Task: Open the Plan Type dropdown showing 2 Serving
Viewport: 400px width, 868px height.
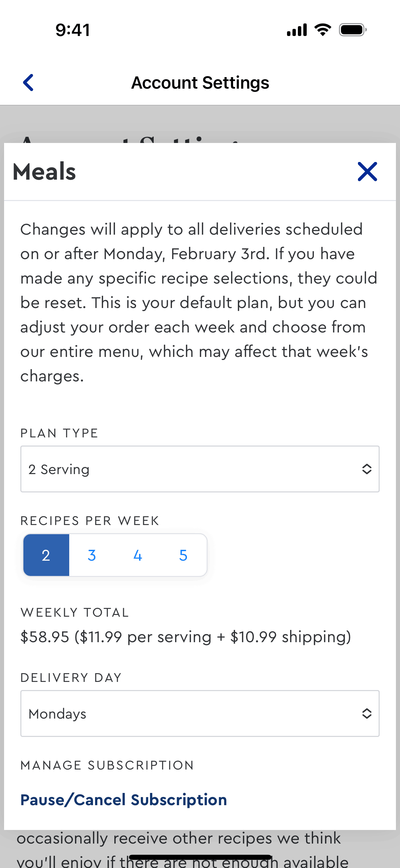Action: (190, 469)
